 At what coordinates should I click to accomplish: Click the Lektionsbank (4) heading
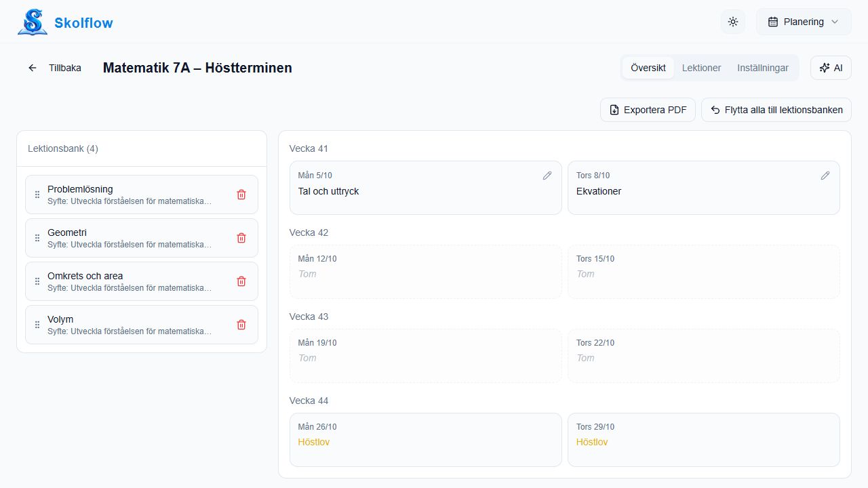[63, 148]
